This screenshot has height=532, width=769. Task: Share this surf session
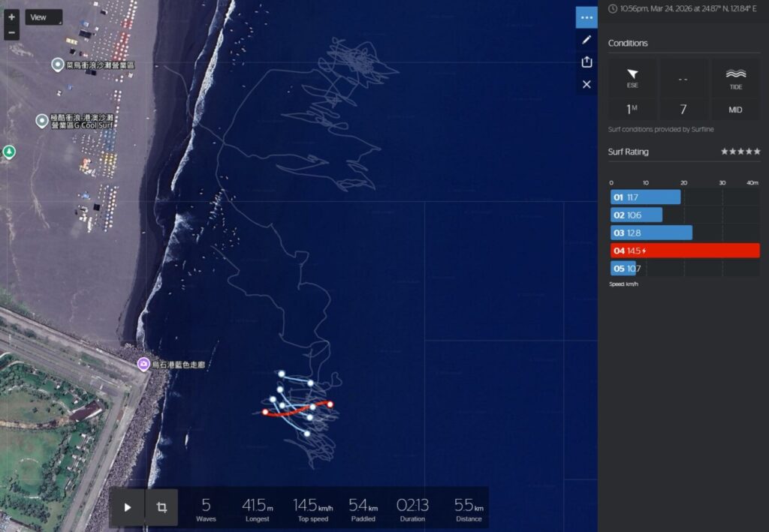(x=587, y=62)
